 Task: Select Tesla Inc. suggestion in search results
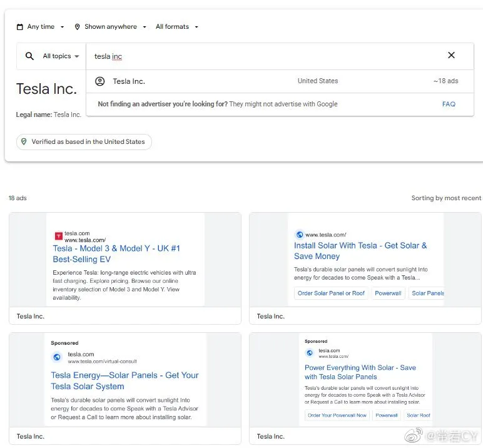[129, 81]
